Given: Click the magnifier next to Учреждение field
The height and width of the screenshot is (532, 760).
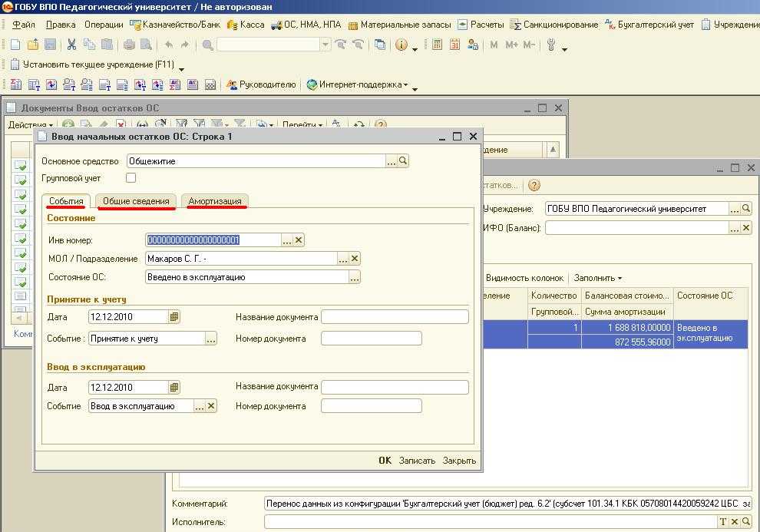Looking at the screenshot, I should [x=746, y=209].
